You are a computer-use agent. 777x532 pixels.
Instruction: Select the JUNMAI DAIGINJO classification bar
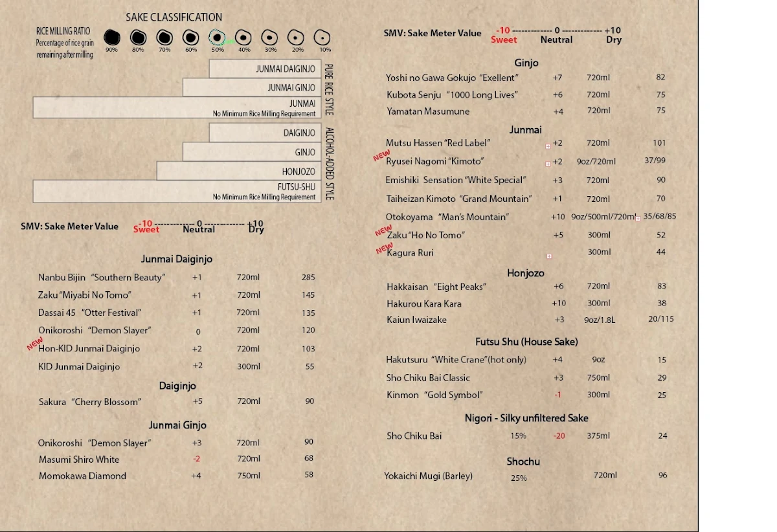[265, 69]
